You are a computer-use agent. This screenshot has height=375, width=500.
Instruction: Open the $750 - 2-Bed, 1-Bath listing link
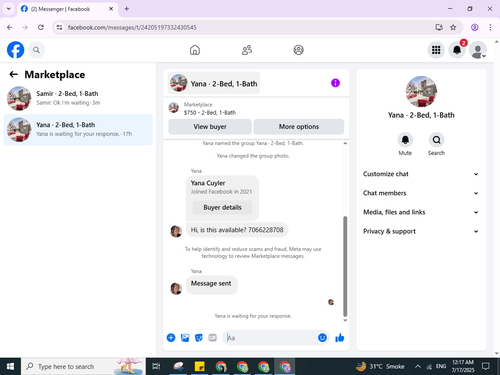pos(210,113)
